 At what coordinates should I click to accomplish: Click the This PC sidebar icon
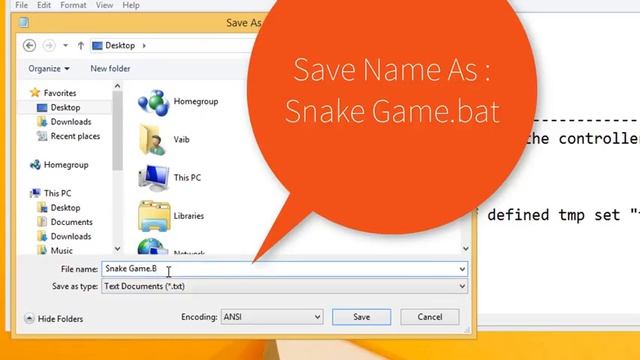tap(35, 193)
